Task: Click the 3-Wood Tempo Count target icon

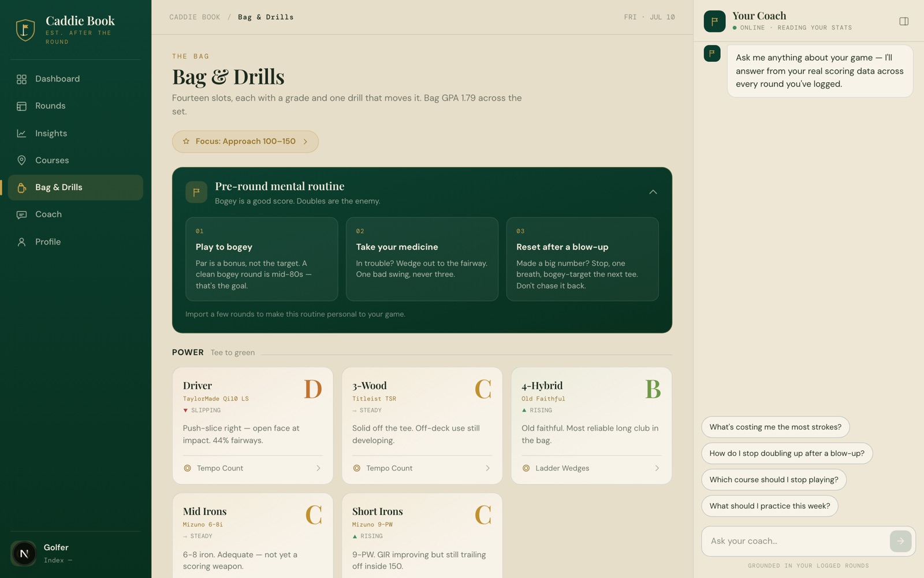Action: click(356, 468)
